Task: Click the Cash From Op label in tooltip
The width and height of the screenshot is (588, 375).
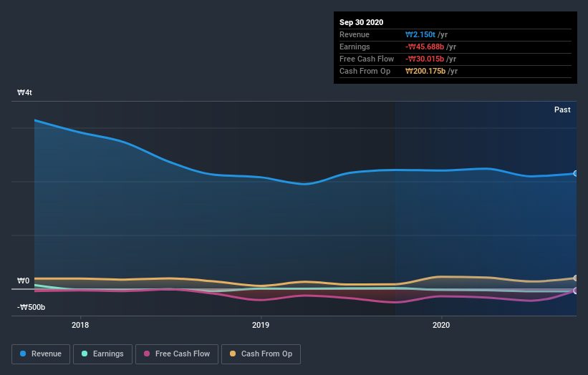Action: (x=365, y=71)
